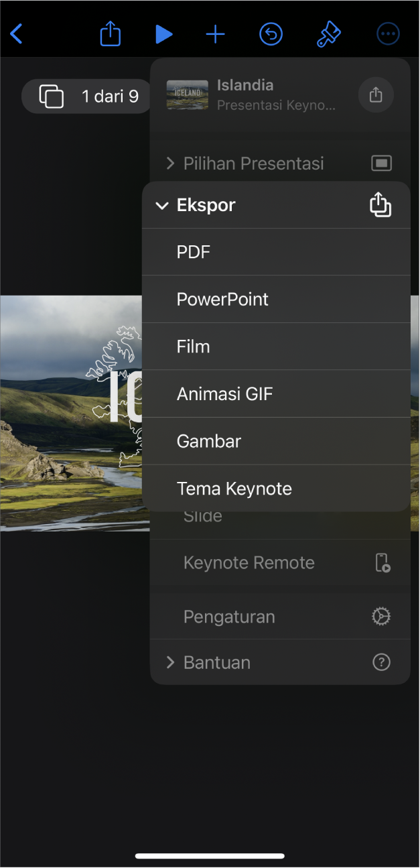Tap the More (three dots) button
The height and width of the screenshot is (868, 420).
[x=389, y=34]
